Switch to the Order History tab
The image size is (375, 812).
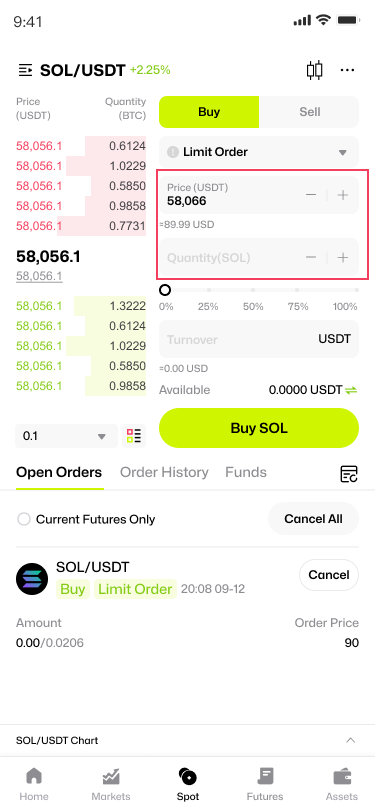coord(164,472)
